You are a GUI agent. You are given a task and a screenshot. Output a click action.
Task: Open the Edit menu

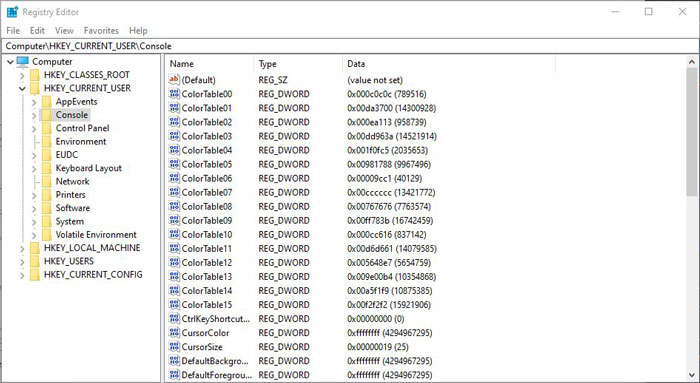[37, 30]
